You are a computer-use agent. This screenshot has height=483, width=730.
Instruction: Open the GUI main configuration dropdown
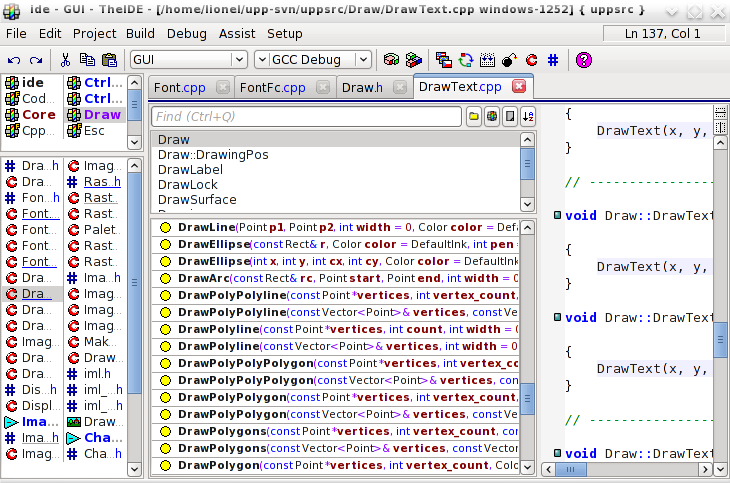pyautogui.click(x=238, y=60)
